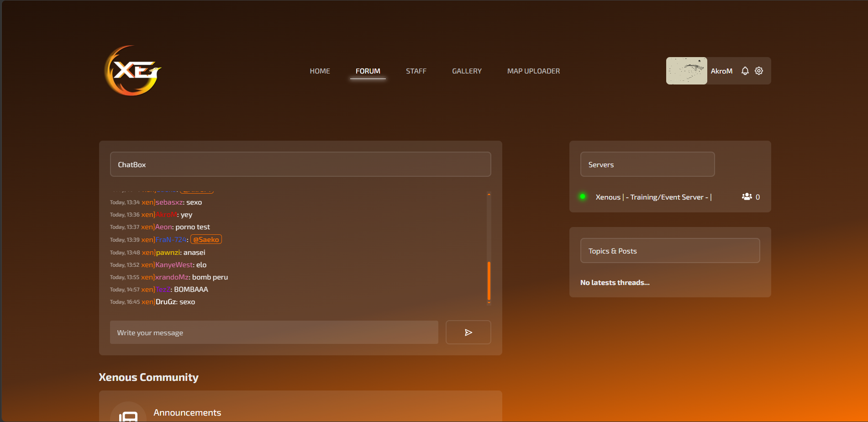Open the STAFF page
This screenshot has width=868, height=422.
coord(416,71)
